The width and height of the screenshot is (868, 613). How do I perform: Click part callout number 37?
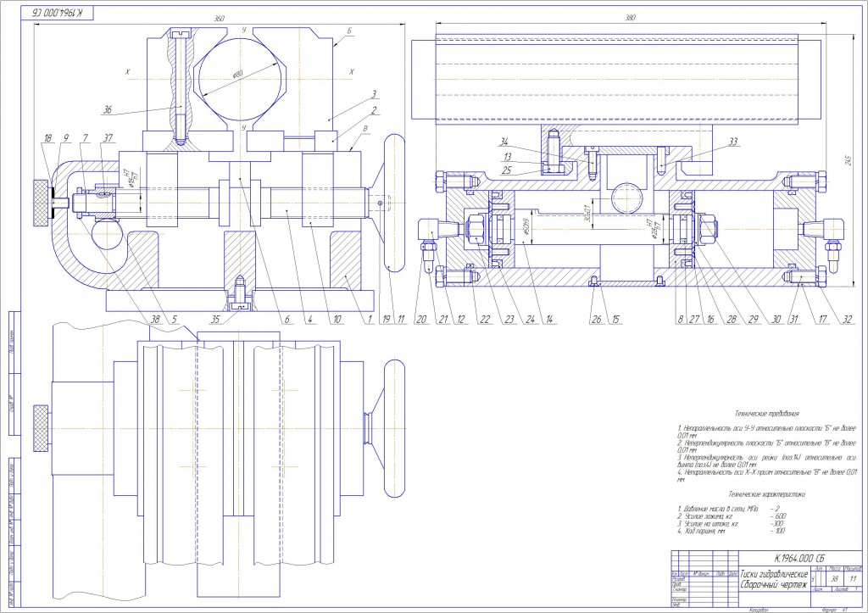[108, 138]
